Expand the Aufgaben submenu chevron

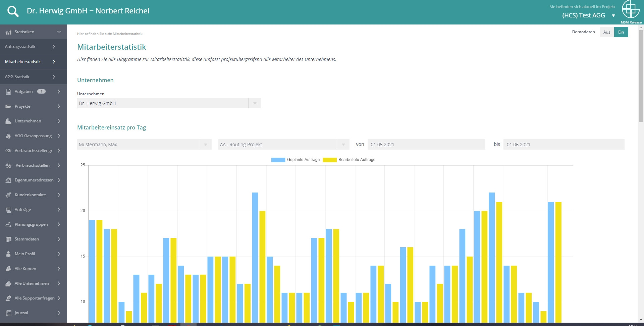point(59,92)
